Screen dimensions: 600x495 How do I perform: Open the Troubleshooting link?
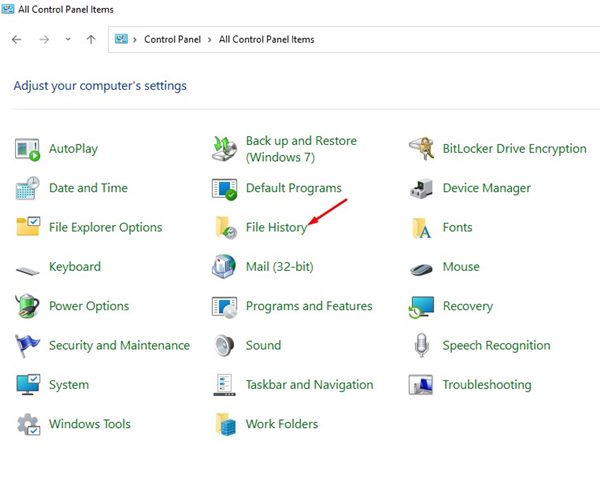486,385
